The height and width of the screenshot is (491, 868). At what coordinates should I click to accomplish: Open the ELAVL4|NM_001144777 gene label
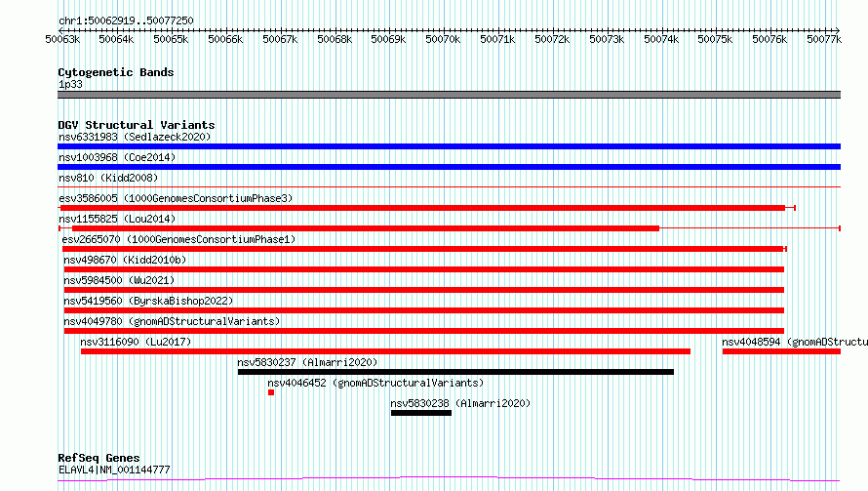114,470
